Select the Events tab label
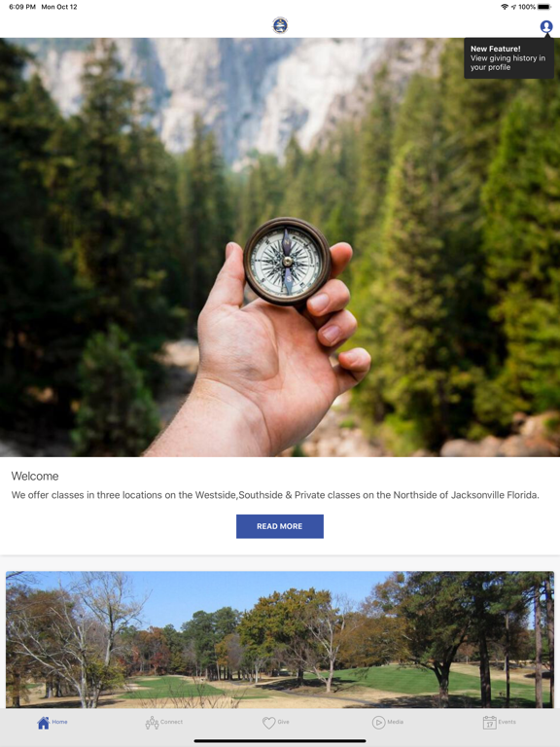560x747 pixels. click(x=507, y=723)
